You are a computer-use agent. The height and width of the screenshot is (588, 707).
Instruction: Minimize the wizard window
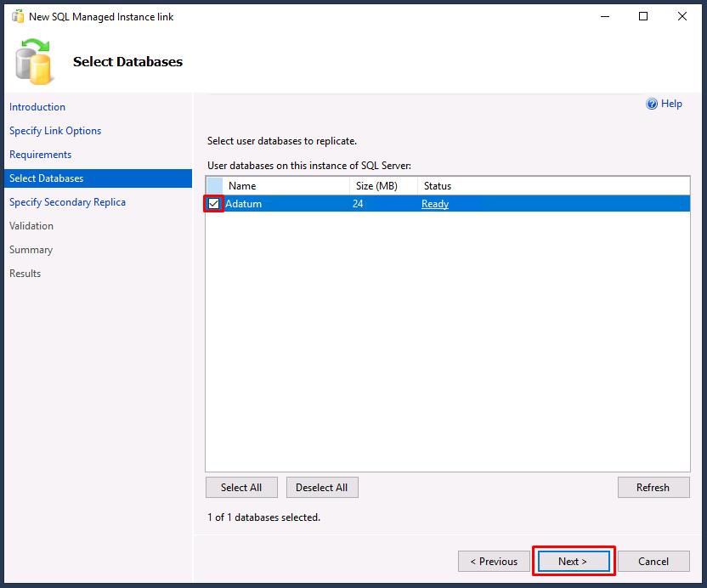coord(605,17)
